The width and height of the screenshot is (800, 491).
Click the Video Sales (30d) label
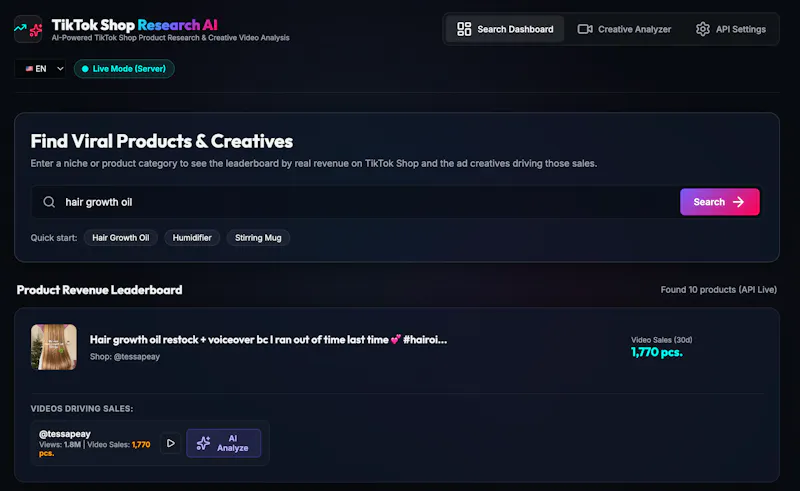(661, 340)
